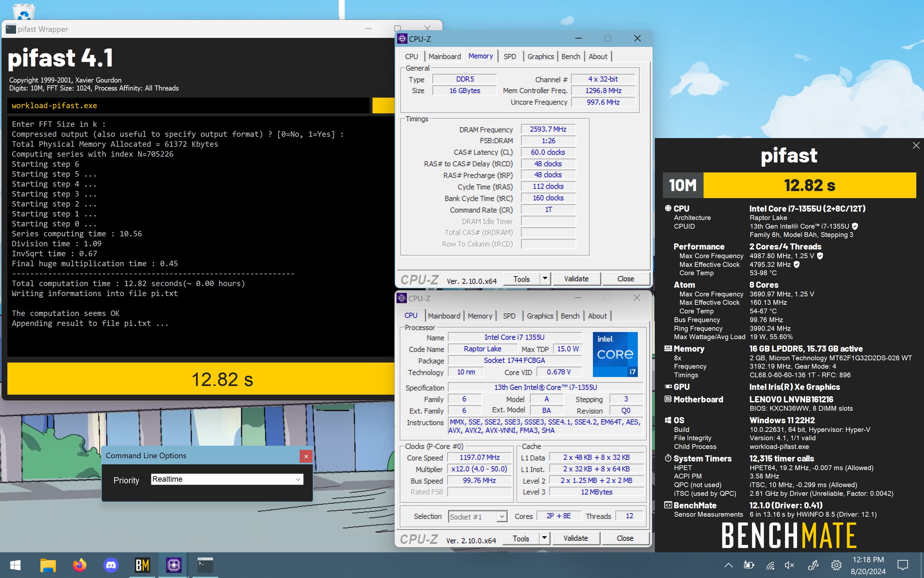Open Tools dropdown arrow in upper CPU-Z
The height and width of the screenshot is (578, 924).
[545, 279]
